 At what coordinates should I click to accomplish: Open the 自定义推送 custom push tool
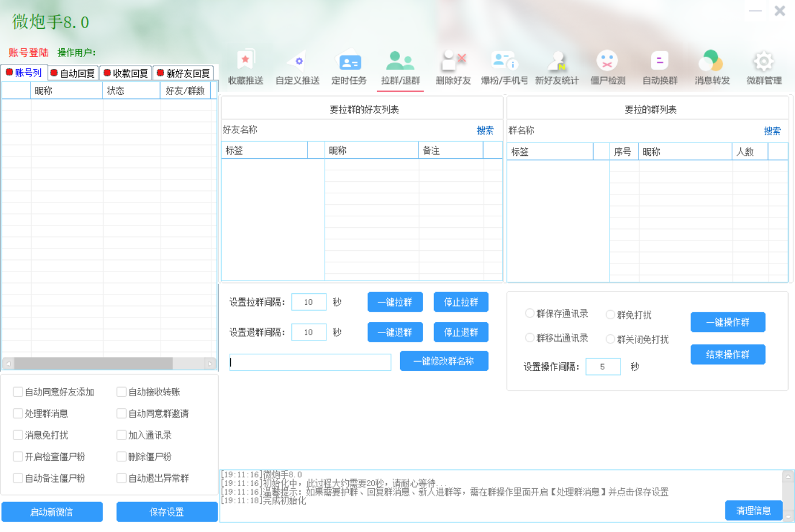coord(297,68)
